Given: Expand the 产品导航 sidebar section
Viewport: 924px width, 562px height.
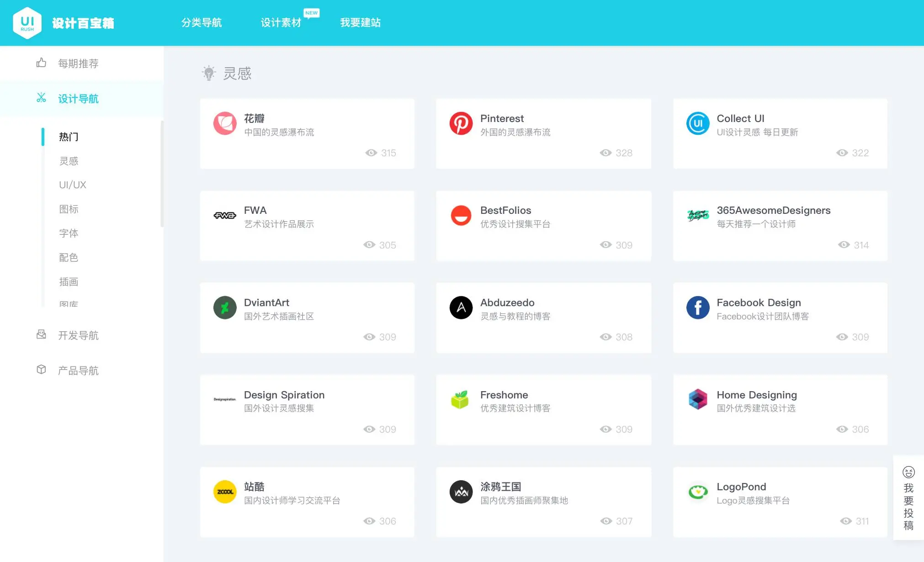Looking at the screenshot, I should pos(78,371).
